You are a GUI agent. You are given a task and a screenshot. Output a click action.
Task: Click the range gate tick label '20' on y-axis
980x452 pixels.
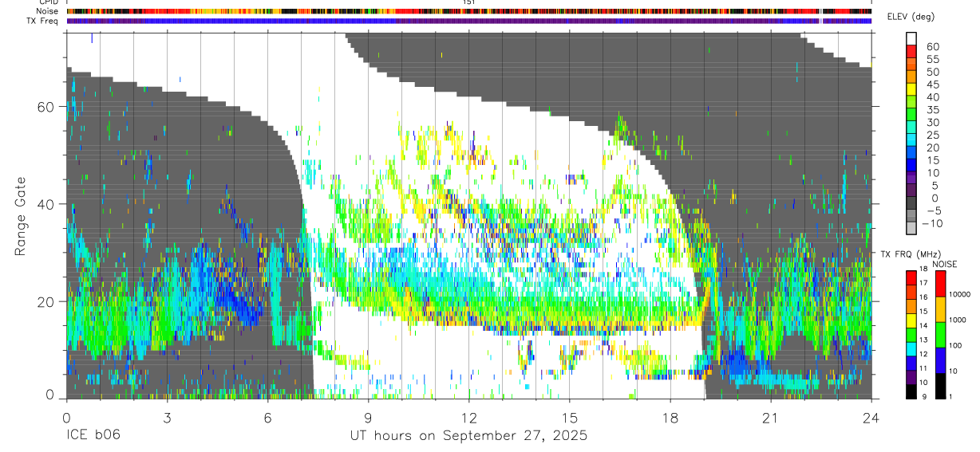(x=45, y=301)
